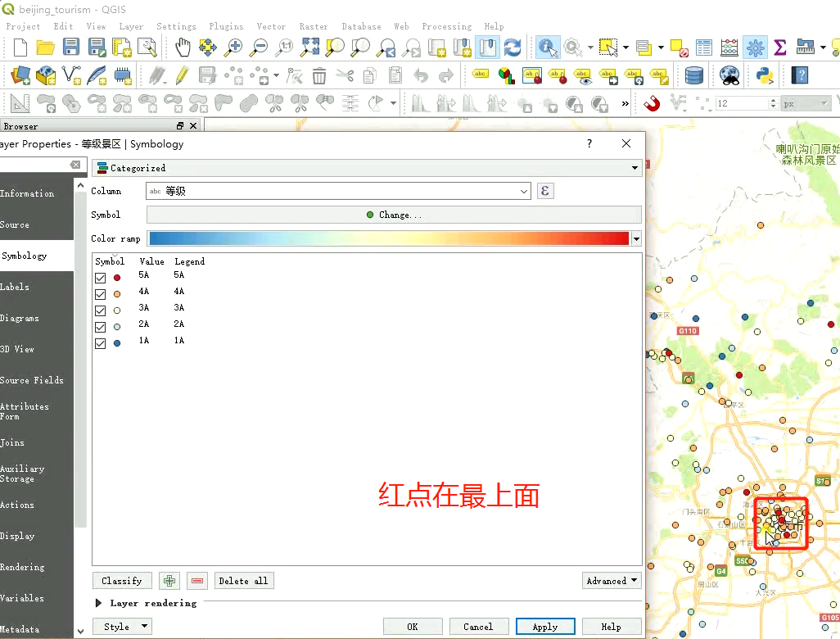The image size is (840, 639).
Task: Open the Color ramp dropdown arrow
Action: pos(635,238)
